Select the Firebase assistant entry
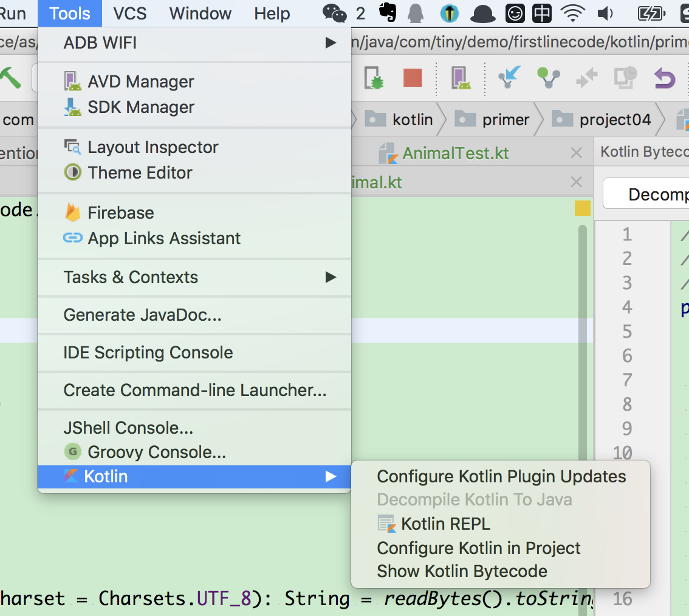 click(119, 213)
